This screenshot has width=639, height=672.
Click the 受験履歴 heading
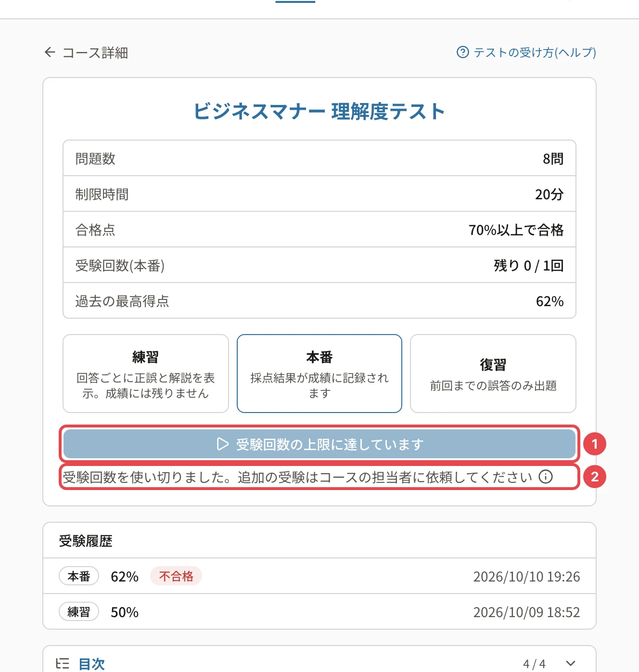click(86, 541)
